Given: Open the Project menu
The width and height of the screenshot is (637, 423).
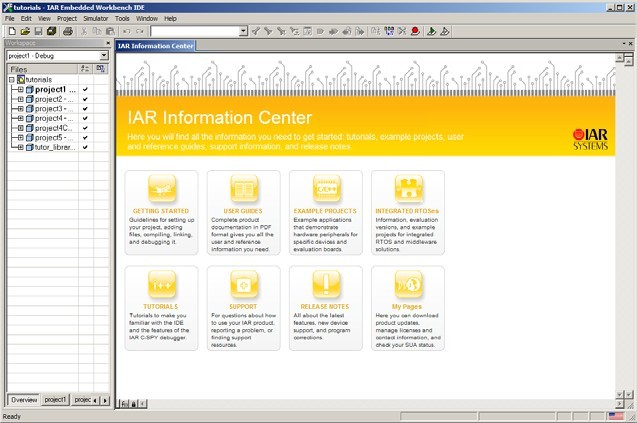Looking at the screenshot, I should 67,18.
